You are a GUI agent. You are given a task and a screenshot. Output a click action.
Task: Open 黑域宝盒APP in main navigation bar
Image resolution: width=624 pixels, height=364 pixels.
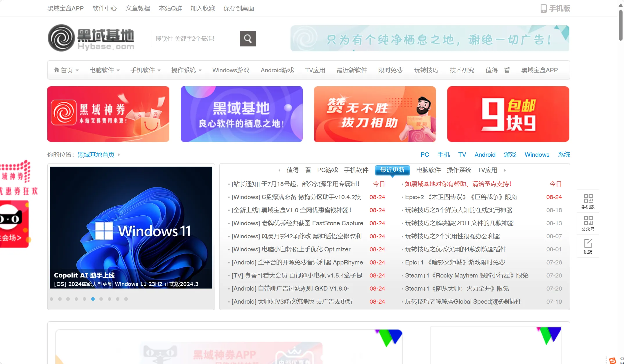tap(539, 70)
